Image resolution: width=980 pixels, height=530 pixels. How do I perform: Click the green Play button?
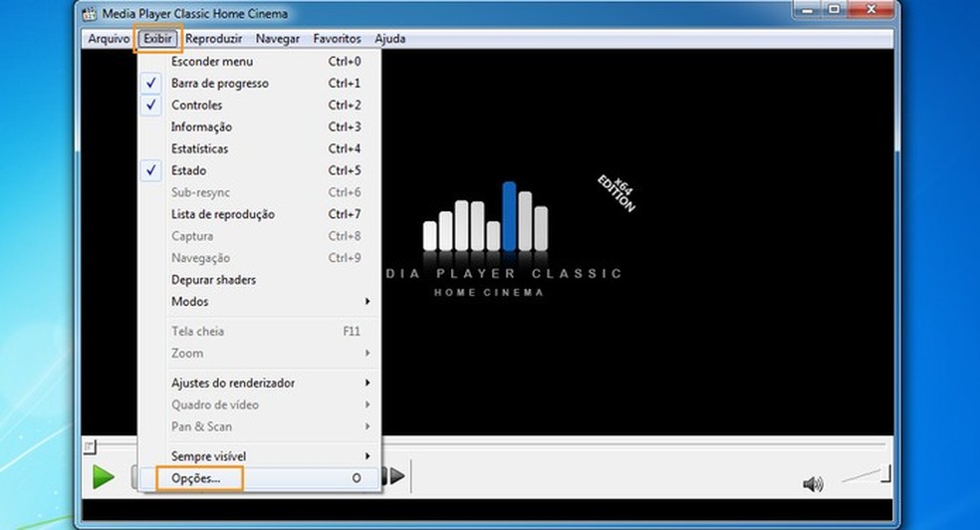click(x=104, y=477)
